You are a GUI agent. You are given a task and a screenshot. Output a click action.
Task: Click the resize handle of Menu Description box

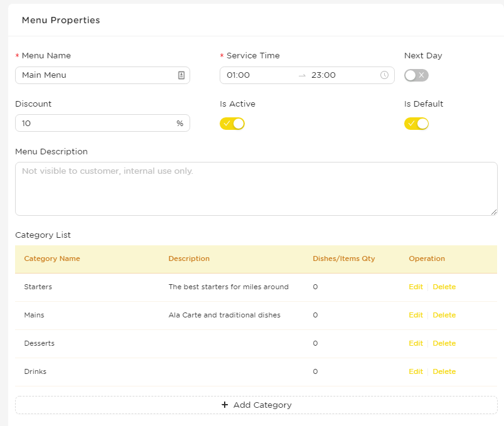point(494,212)
